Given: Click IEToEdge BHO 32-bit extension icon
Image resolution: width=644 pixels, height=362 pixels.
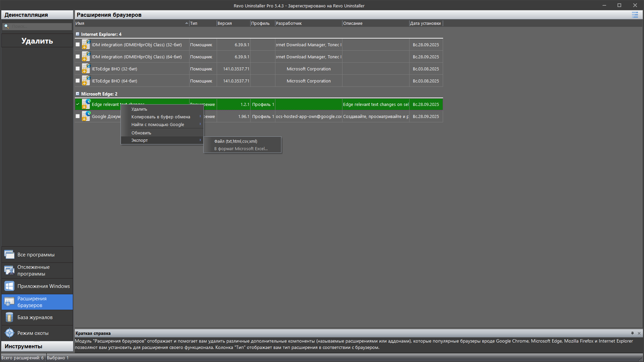Looking at the screenshot, I should tap(86, 69).
